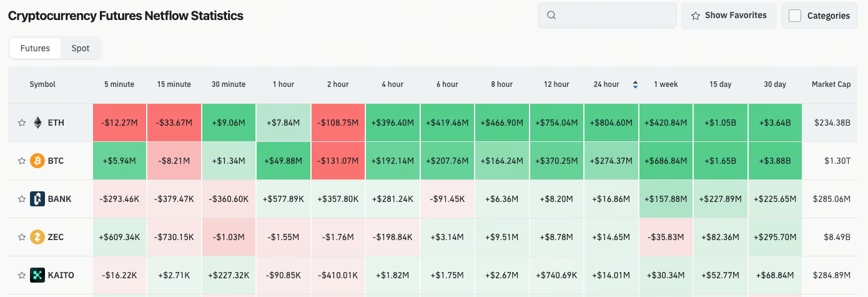Click the Bitcoin orange coin logo
868x297 pixels.
[37, 161]
